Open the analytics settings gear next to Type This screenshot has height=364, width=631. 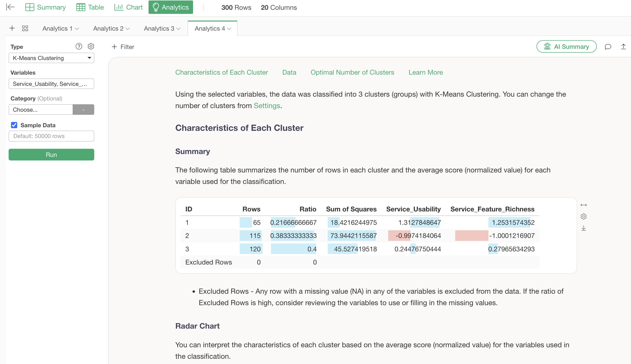tap(91, 46)
